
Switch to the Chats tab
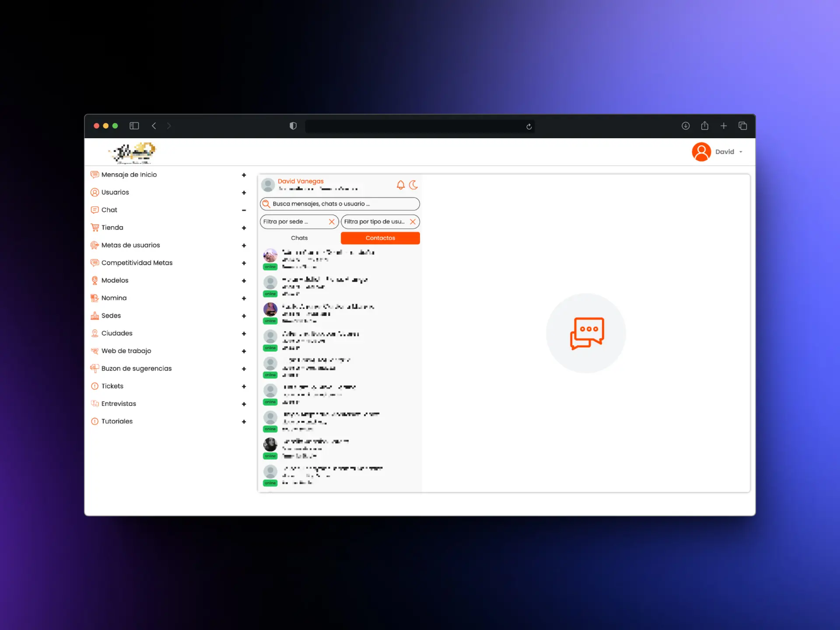299,238
